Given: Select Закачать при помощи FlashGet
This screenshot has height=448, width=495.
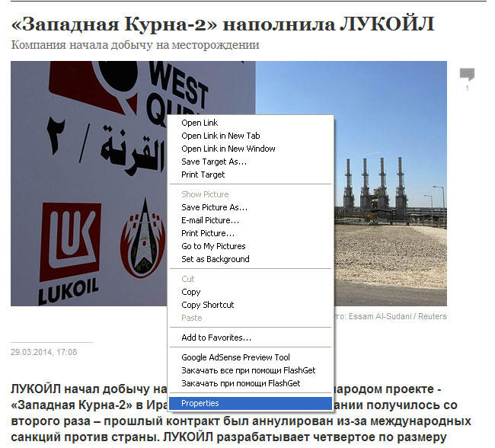Looking at the screenshot, I should pyautogui.click(x=251, y=383).
